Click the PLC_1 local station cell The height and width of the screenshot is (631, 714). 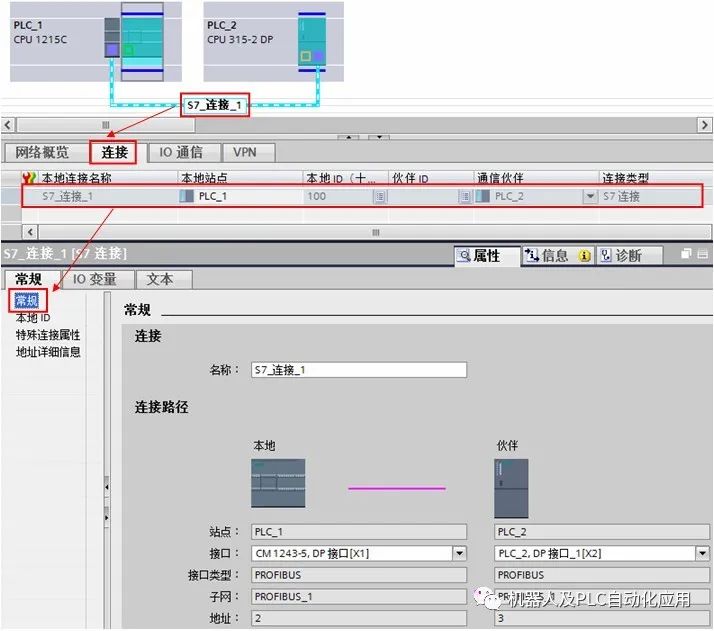pos(240,196)
